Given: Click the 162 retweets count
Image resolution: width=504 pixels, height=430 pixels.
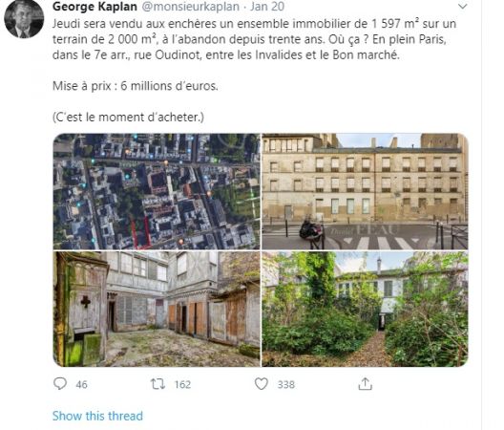Looking at the screenshot, I should point(182,384).
